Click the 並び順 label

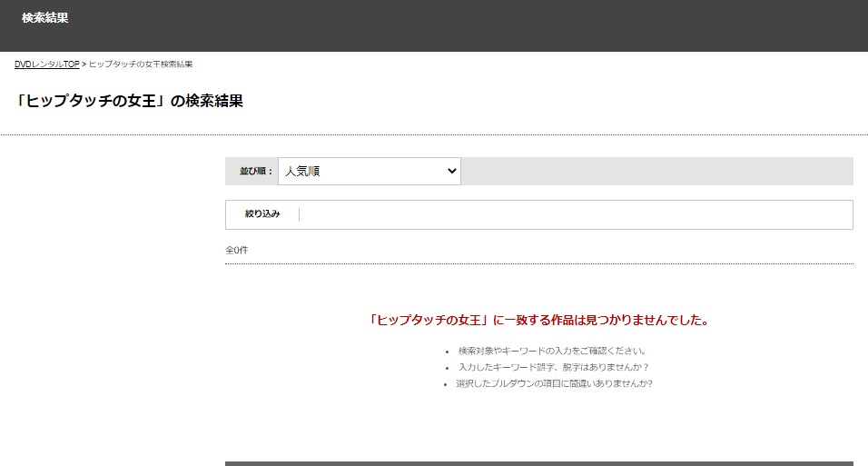256,171
